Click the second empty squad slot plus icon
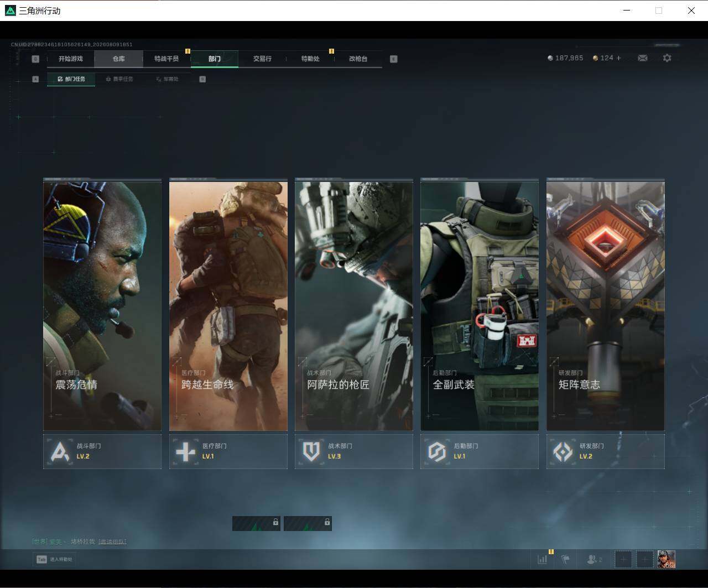The image size is (708, 588). [x=645, y=560]
